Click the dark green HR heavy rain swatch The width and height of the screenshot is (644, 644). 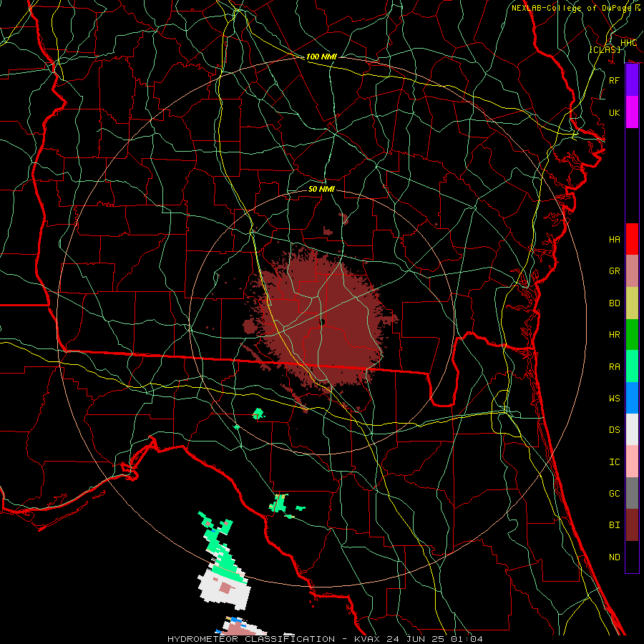tap(632, 335)
